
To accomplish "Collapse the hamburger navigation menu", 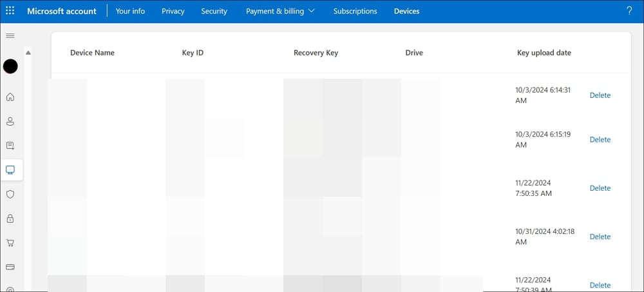I will [x=10, y=35].
